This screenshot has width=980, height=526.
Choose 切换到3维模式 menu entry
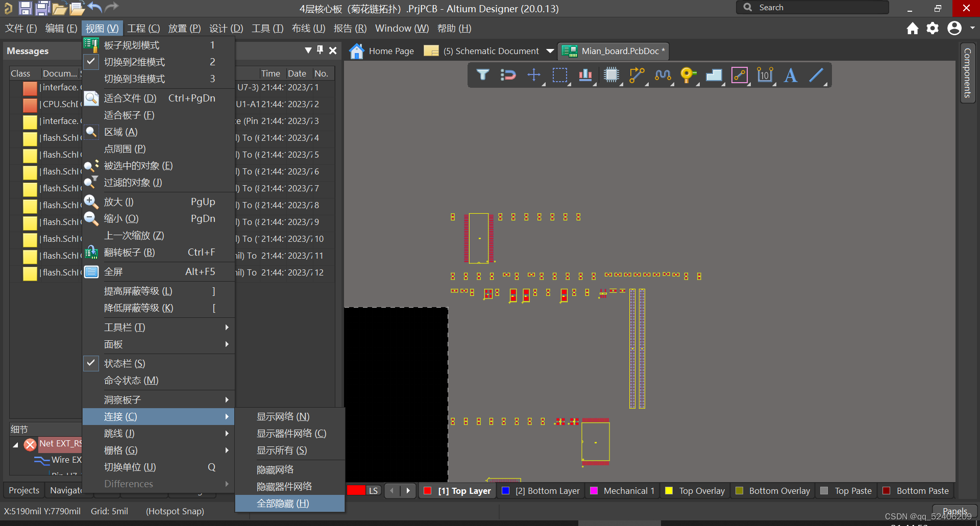coord(158,79)
